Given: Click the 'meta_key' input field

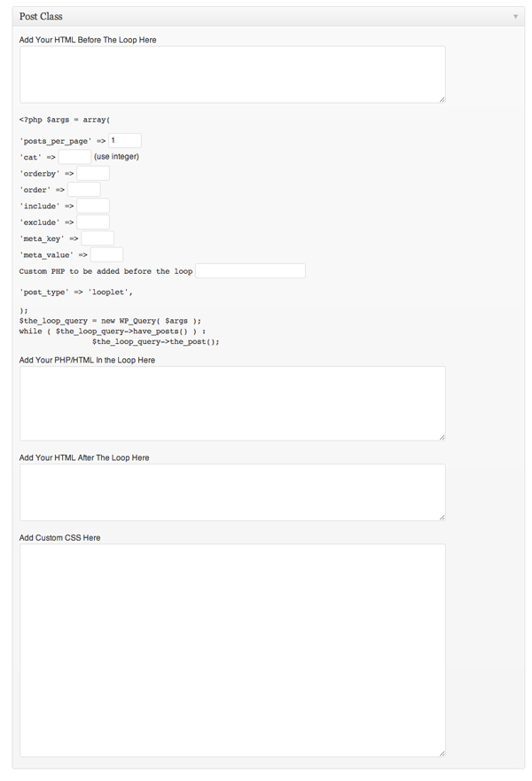Looking at the screenshot, I should (98, 238).
